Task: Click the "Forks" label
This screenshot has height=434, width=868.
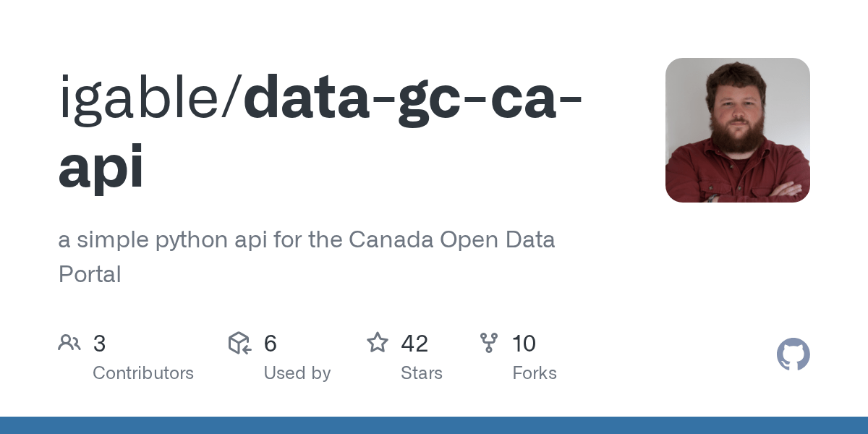Action: pos(535,373)
